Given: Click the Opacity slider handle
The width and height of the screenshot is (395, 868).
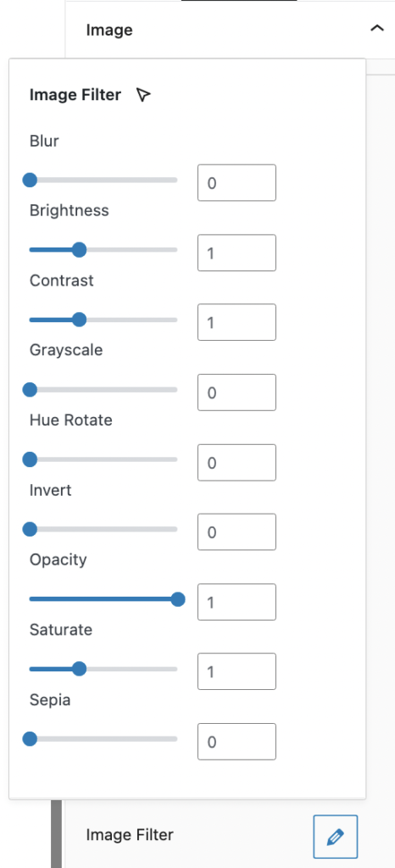Looking at the screenshot, I should pyautogui.click(x=178, y=599).
